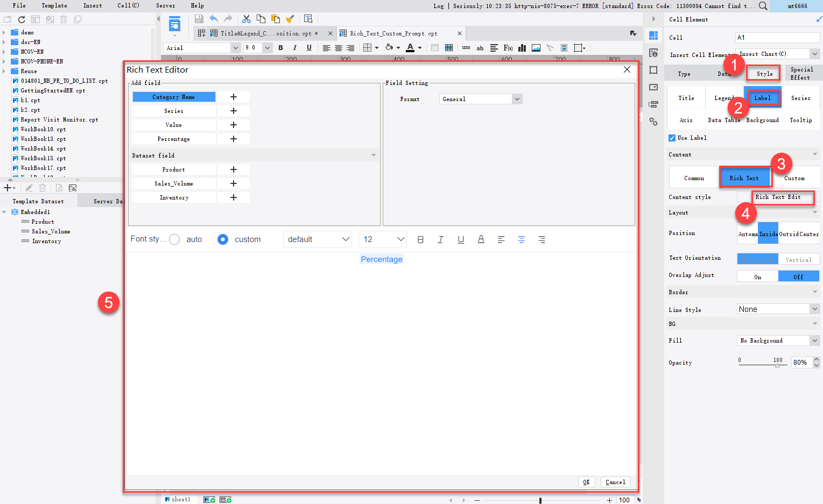Bold text in Rich Text Editor

(420, 239)
